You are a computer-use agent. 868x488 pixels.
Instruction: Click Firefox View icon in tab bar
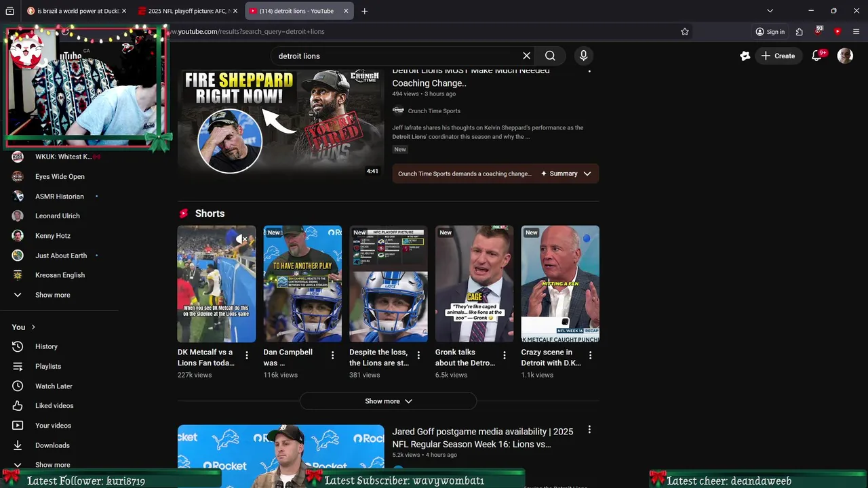(9, 11)
